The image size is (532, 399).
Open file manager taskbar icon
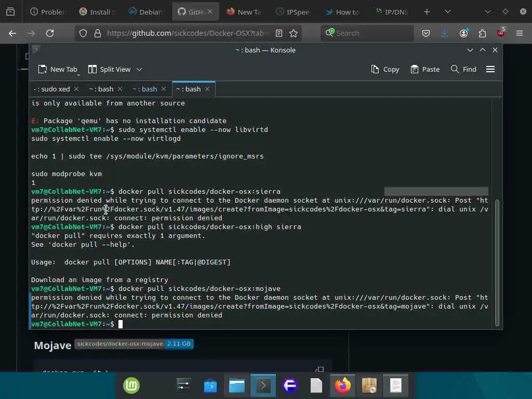pos(237,385)
